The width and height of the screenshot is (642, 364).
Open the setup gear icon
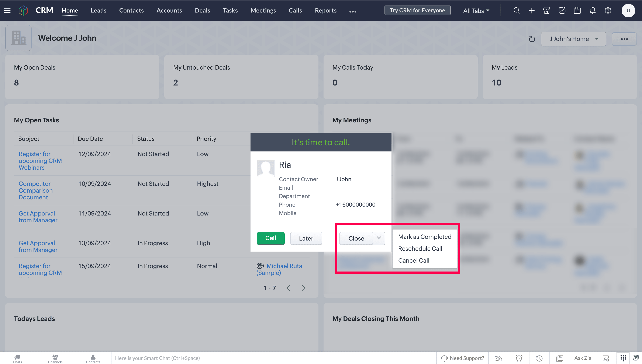click(x=608, y=11)
